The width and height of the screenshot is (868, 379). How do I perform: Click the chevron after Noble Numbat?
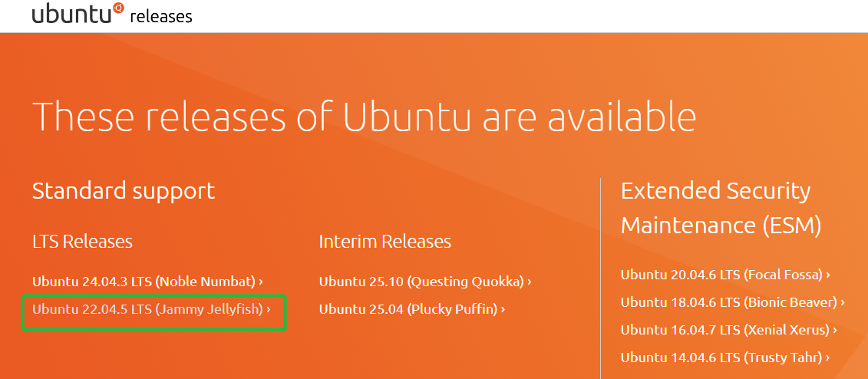(261, 282)
